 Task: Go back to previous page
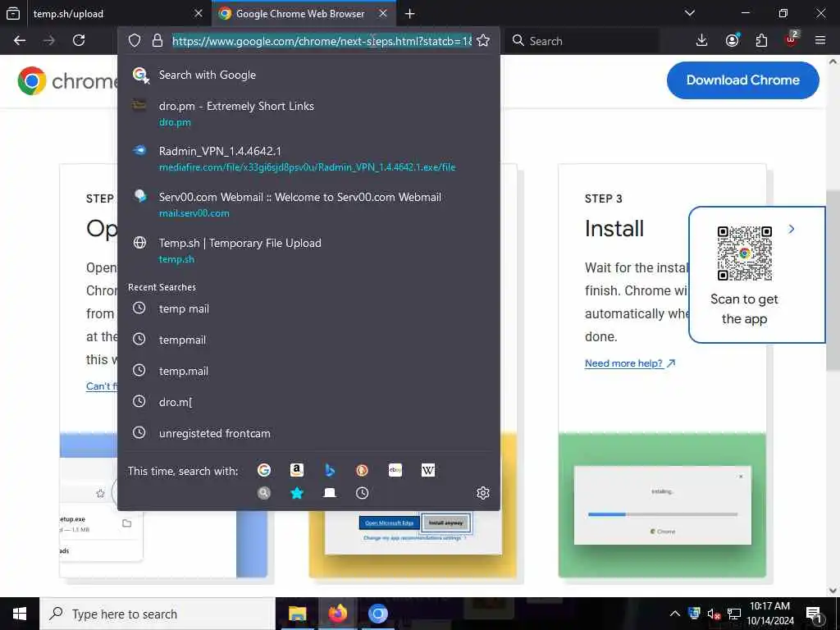20,41
